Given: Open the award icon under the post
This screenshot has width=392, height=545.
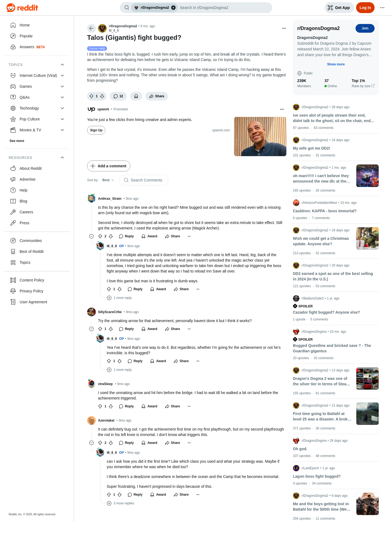Looking at the screenshot, I should coord(136,96).
